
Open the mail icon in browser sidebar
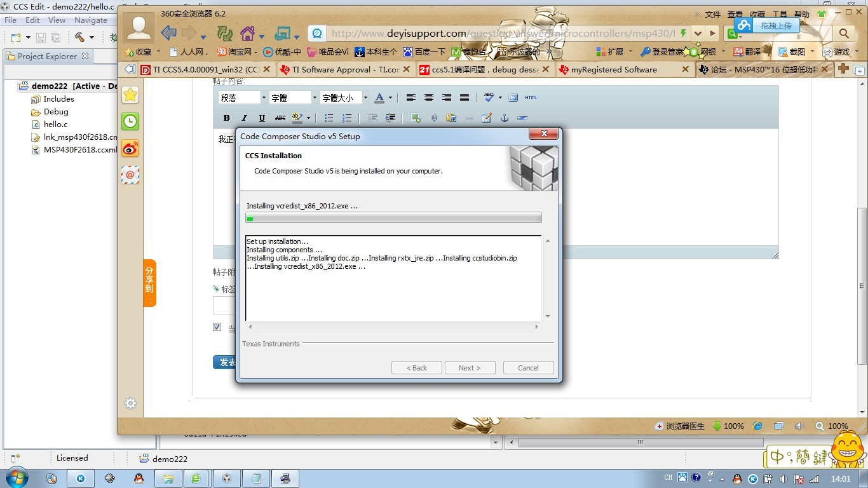click(x=130, y=175)
